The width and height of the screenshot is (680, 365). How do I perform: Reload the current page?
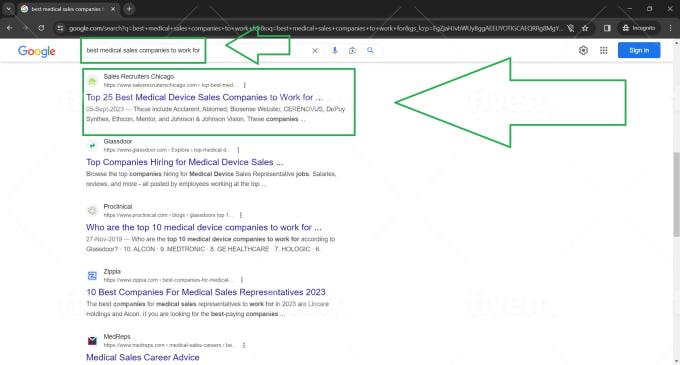coord(41,28)
